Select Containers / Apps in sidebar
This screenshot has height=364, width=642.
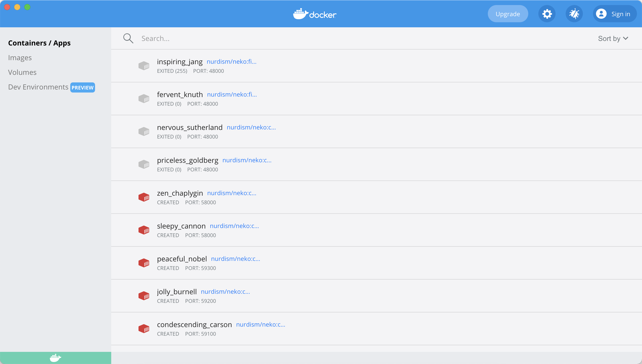tap(39, 43)
